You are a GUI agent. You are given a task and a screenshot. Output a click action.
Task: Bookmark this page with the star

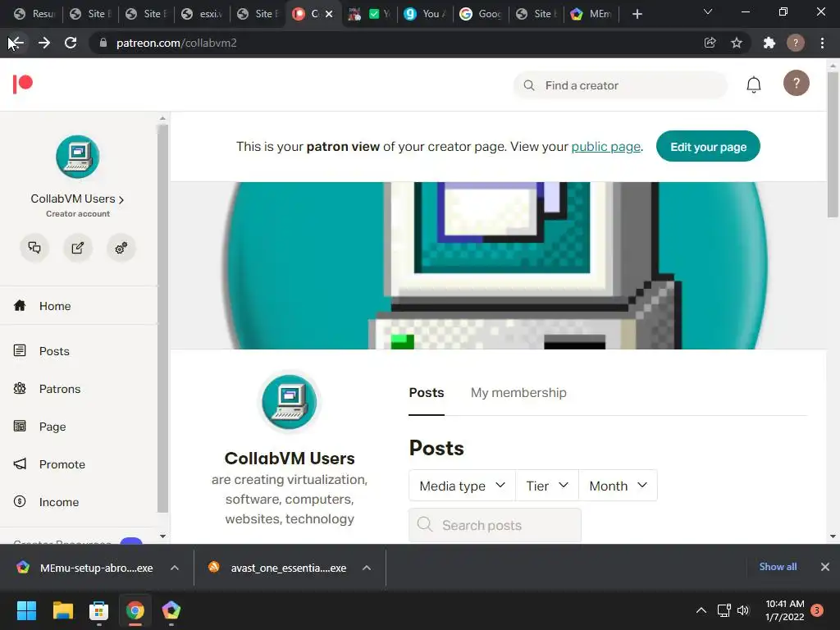(737, 43)
